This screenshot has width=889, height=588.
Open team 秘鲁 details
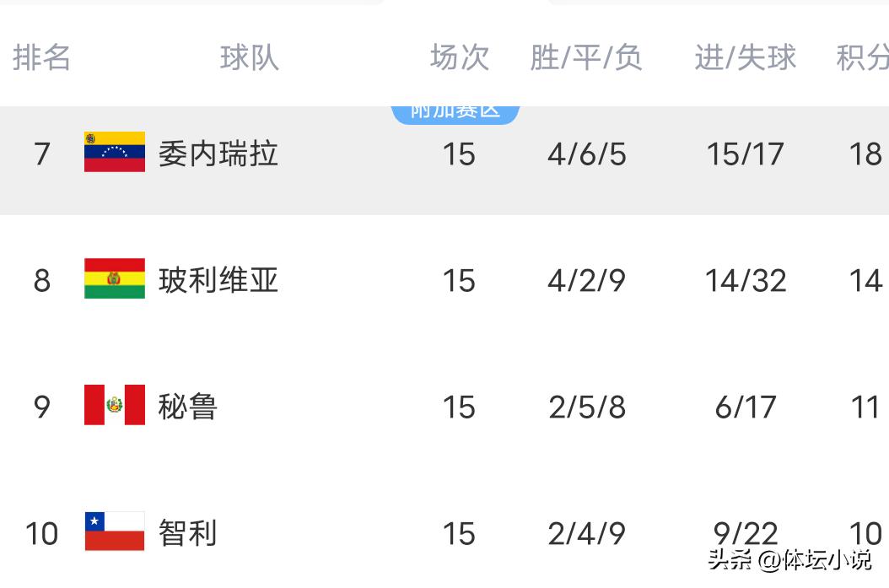click(187, 407)
